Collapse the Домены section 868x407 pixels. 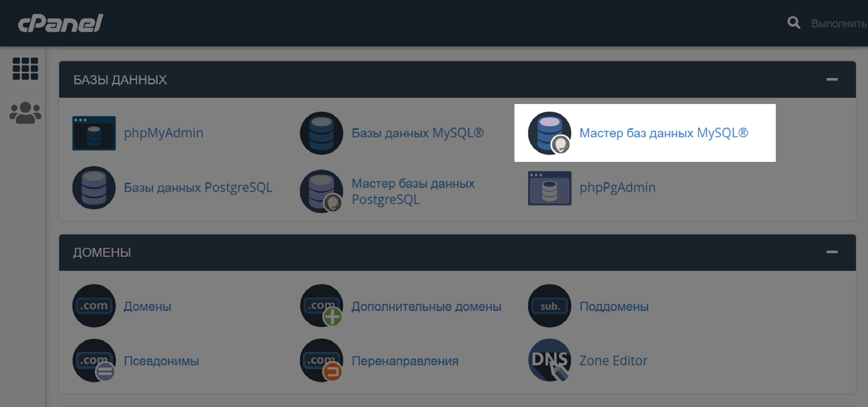coord(832,252)
